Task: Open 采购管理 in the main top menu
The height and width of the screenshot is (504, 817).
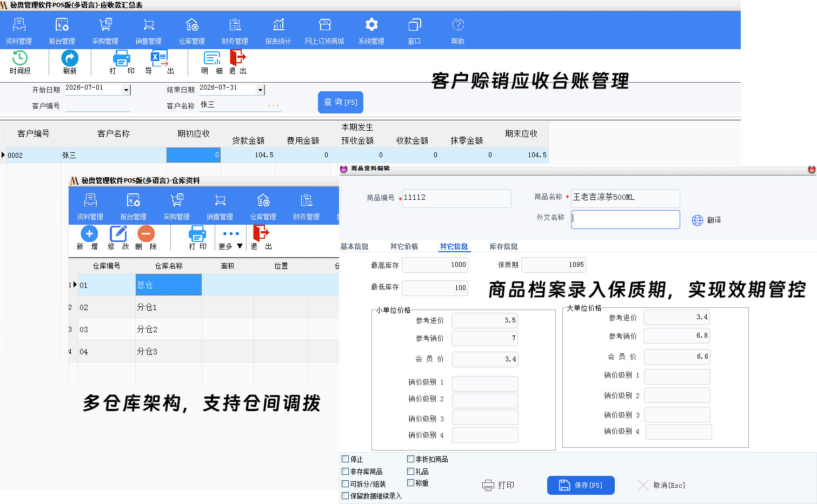Action: click(105, 31)
